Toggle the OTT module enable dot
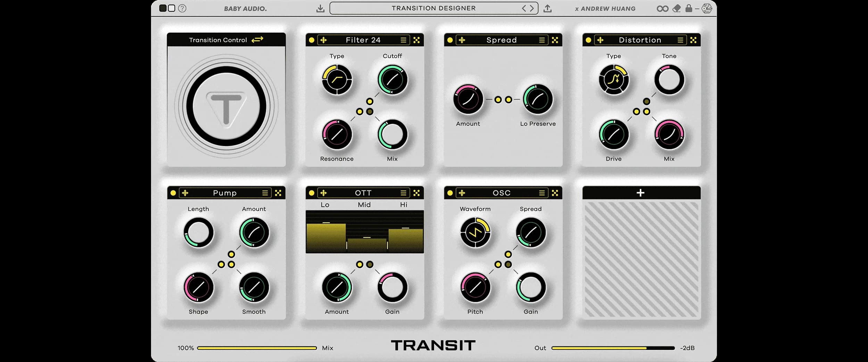Image resolution: width=868 pixels, height=362 pixels. tap(311, 193)
